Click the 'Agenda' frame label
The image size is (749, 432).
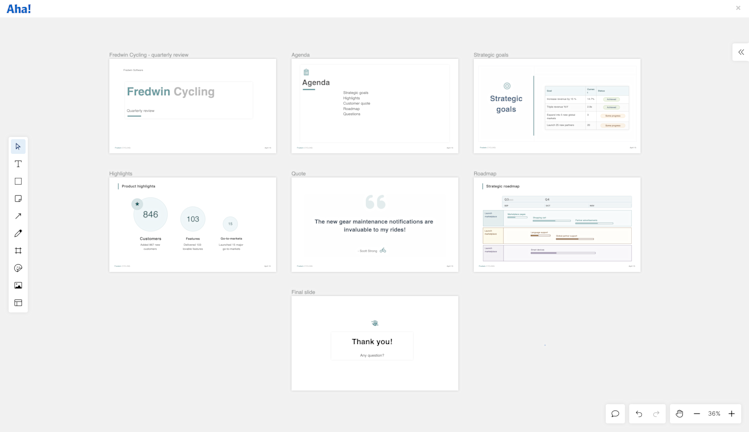[300, 55]
